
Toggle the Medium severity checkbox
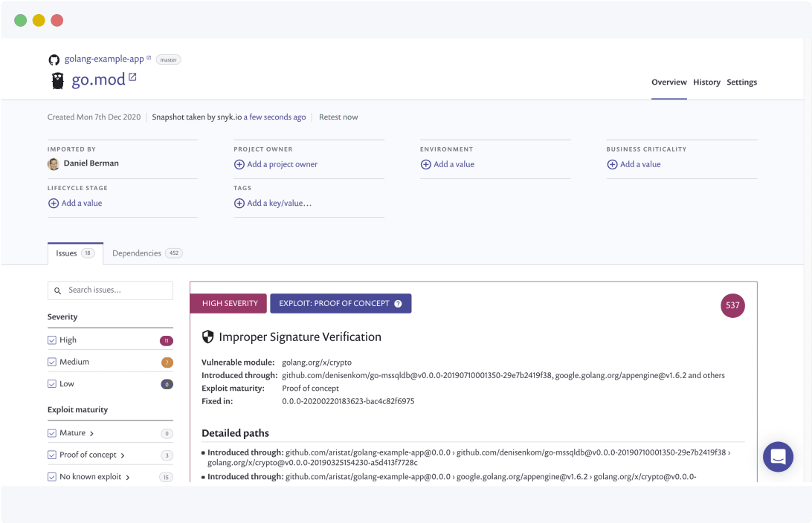[x=52, y=362]
